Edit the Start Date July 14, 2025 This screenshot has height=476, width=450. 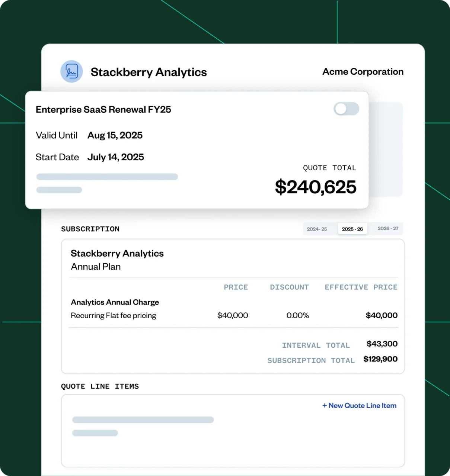coord(116,157)
